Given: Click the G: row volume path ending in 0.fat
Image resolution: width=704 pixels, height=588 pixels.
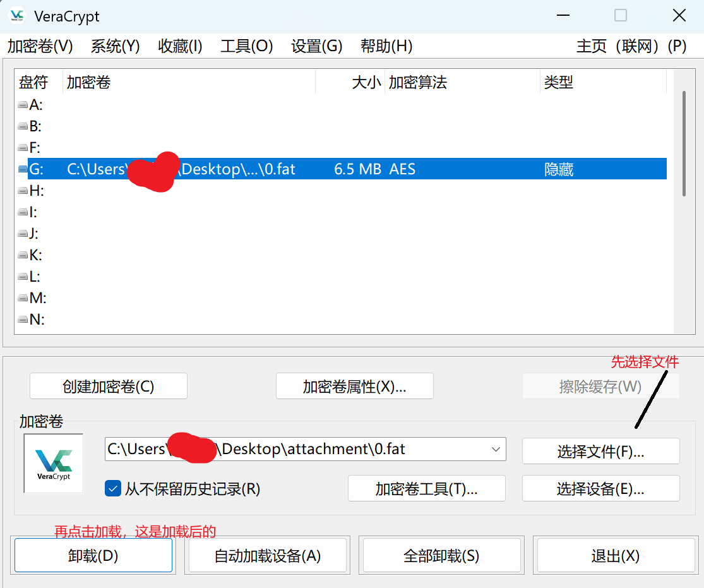Looking at the screenshot, I should pyautogui.click(x=181, y=169).
